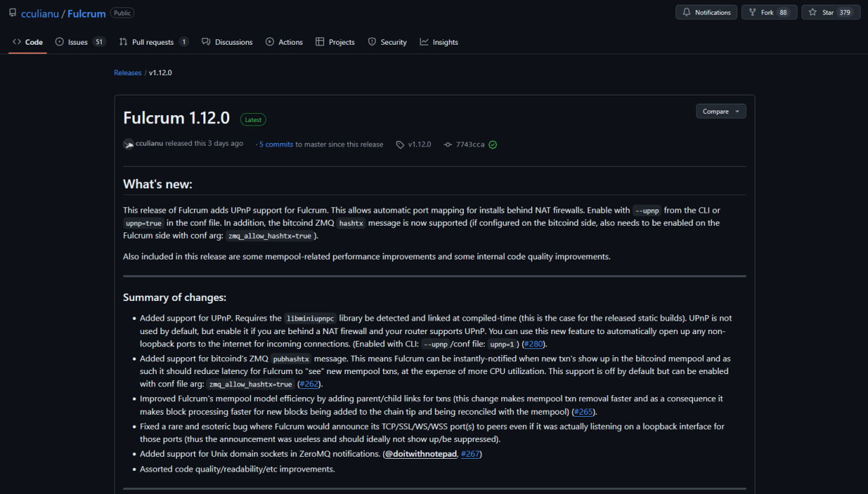Screen dimensions: 868x494
Task: Click the Notifications bell icon
Action: [687, 12]
